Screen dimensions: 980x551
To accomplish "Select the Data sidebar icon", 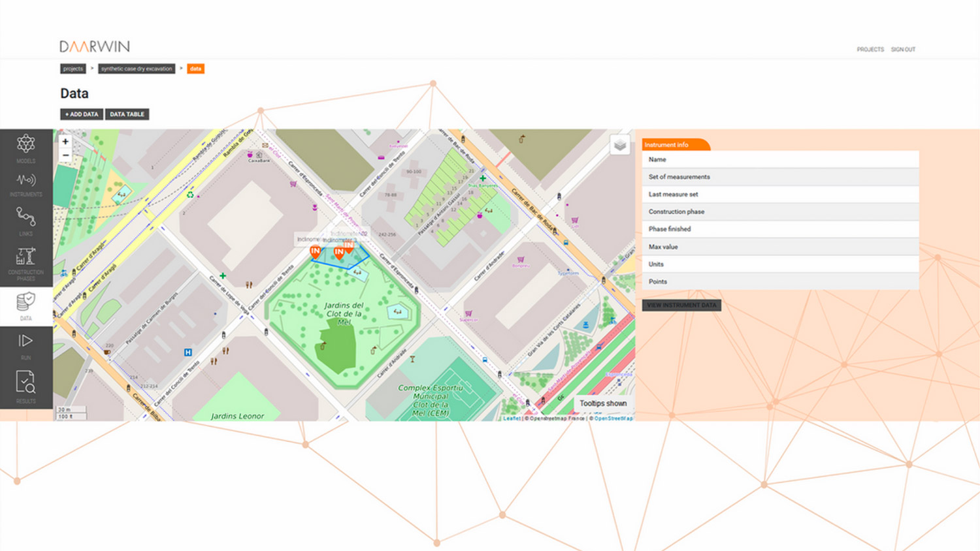I will coord(26,306).
